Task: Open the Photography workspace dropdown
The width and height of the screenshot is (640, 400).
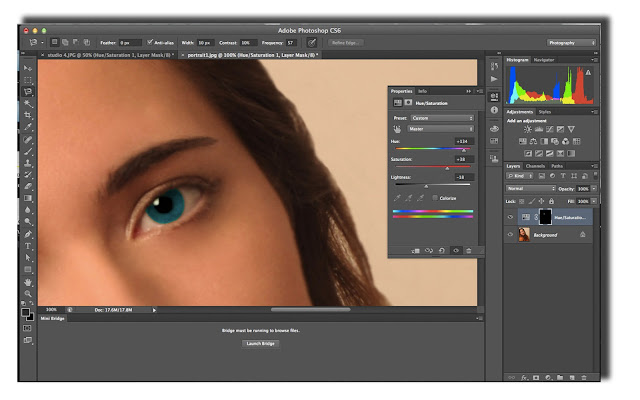Action: click(571, 42)
